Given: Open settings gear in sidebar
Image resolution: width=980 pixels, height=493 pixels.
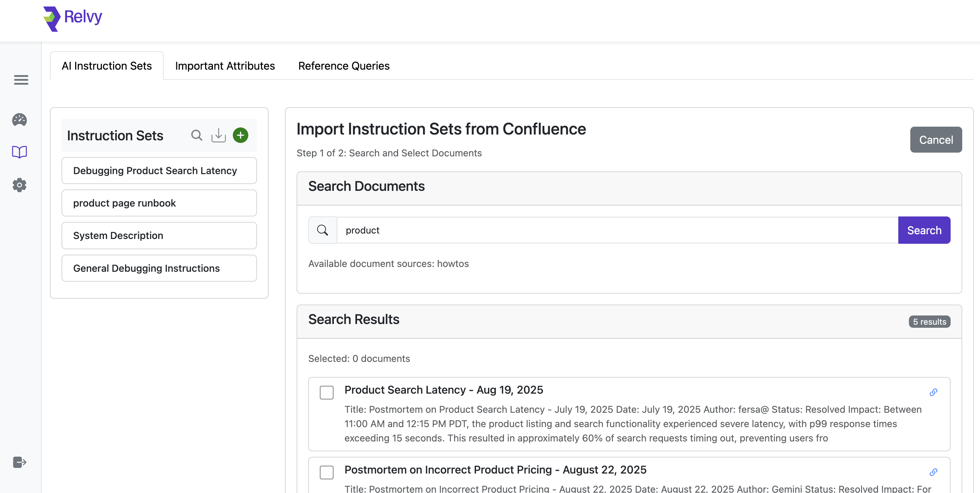Looking at the screenshot, I should pyautogui.click(x=19, y=185).
